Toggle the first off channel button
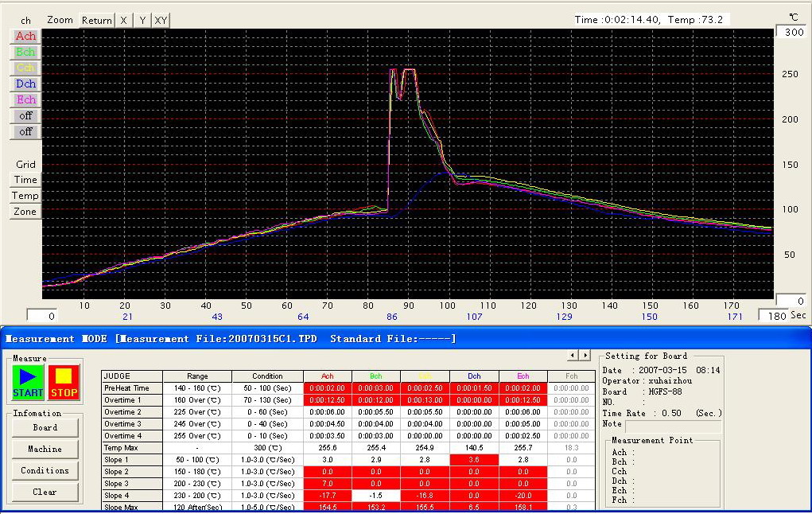 coord(25,115)
